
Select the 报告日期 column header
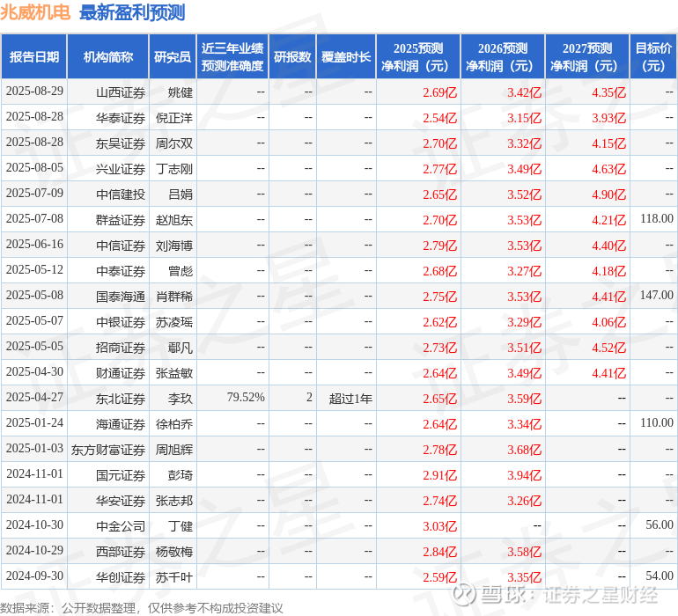pos(34,56)
